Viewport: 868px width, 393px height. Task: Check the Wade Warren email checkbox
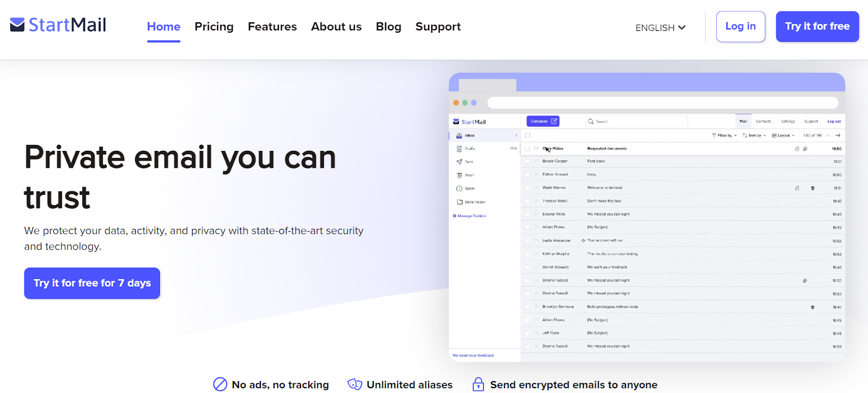pyautogui.click(x=527, y=188)
